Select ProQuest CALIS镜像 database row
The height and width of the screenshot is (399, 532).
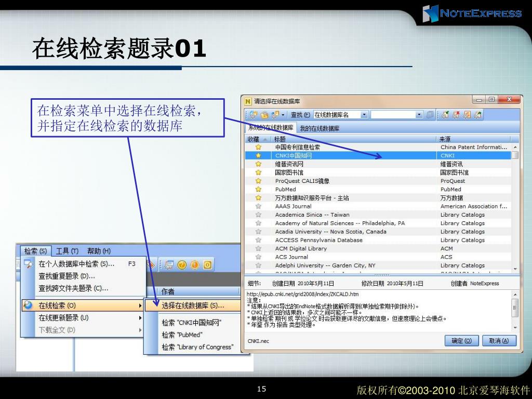(x=378, y=181)
